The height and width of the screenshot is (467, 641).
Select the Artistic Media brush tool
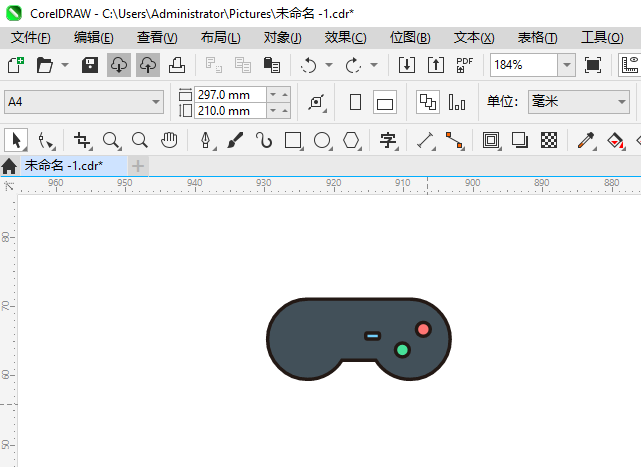235,141
